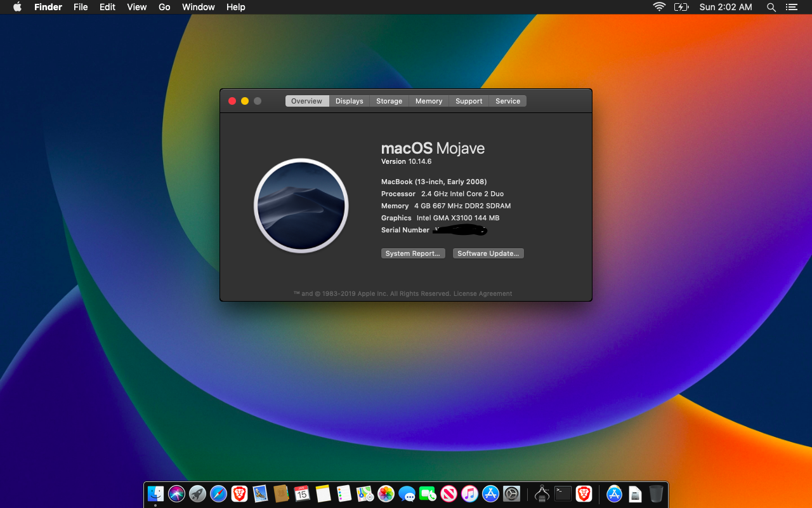Open Calendar icon showing 15

(302, 493)
